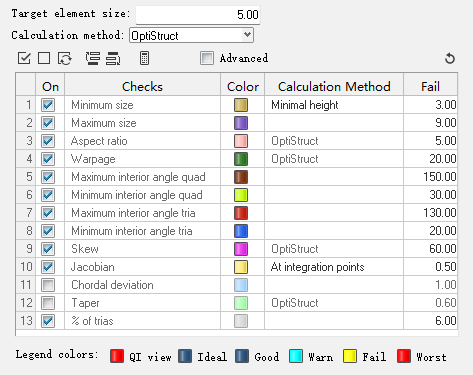Open Jacobian At integration points cell
The height and width of the screenshot is (375, 473).
pyautogui.click(x=334, y=267)
